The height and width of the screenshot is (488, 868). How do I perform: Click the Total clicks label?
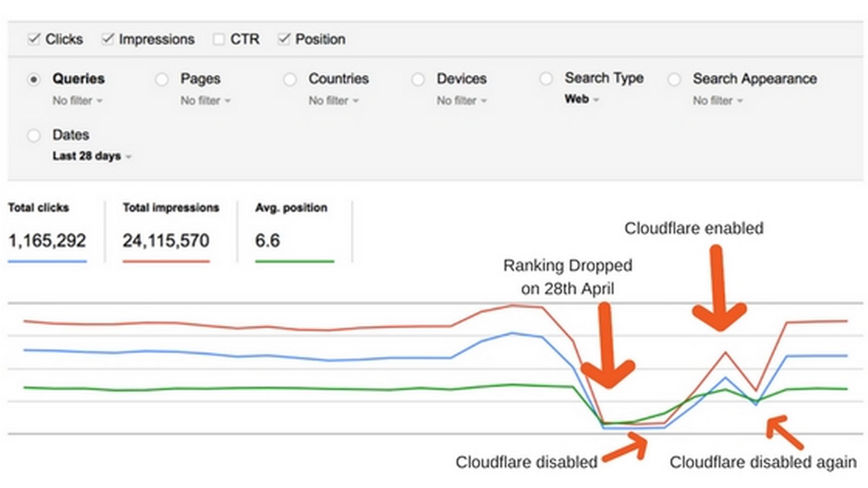(38, 208)
